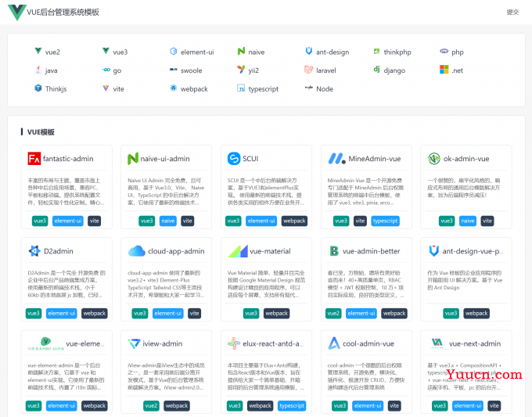
Task: Click the typescript tag on elux-react-antd card
Action: pos(292,406)
